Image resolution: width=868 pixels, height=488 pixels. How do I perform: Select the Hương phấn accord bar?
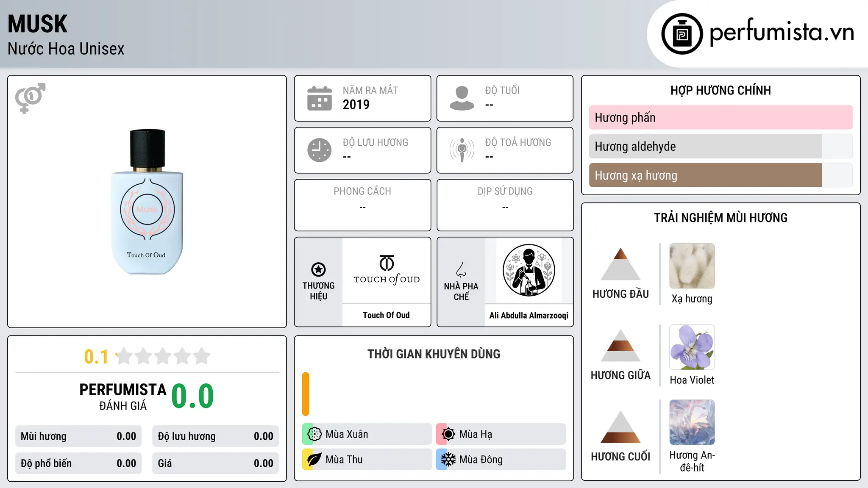coord(721,117)
